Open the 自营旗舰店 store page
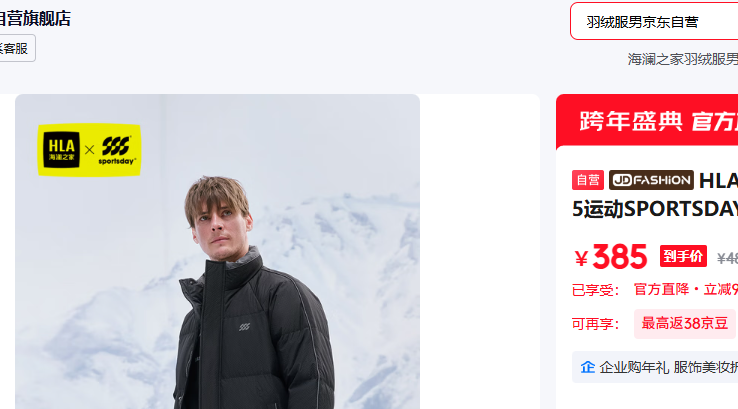Screen dimensions: 738x409 [34, 19]
